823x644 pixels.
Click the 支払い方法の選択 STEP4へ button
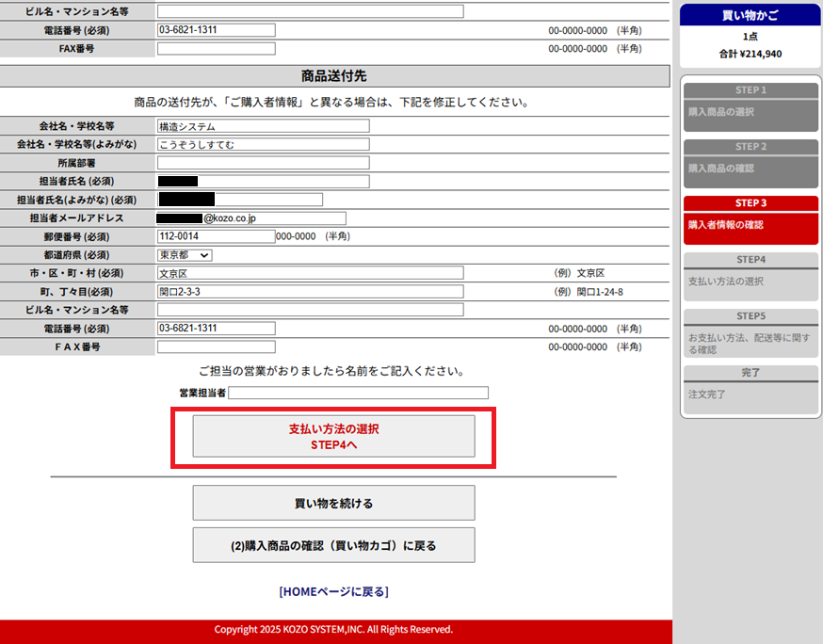(x=333, y=436)
